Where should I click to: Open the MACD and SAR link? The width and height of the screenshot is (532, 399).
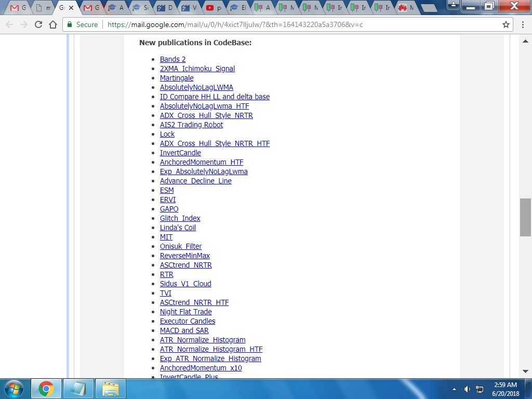[x=184, y=330]
